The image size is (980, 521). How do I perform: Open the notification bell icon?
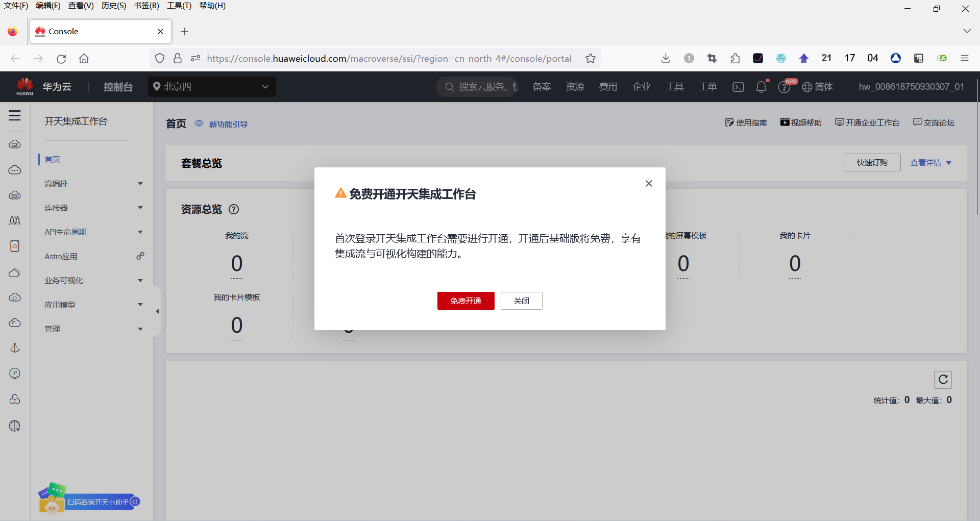point(762,87)
